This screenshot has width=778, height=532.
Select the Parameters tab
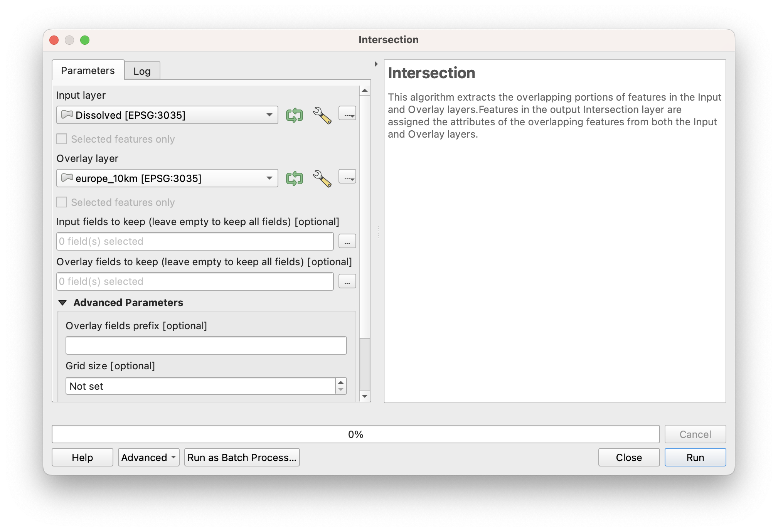tap(88, 71)
